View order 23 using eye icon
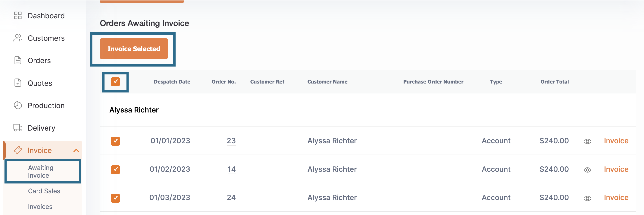 pos(587,141)
